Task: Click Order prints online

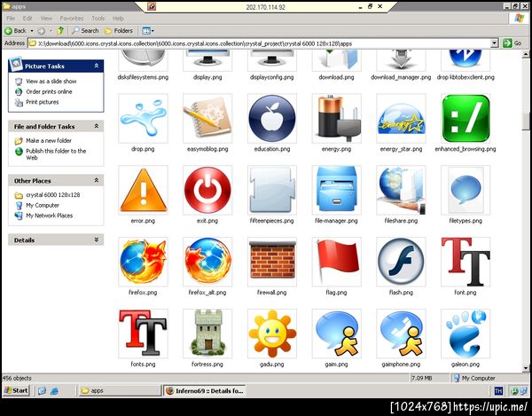Action: click(x=49, y=91)
